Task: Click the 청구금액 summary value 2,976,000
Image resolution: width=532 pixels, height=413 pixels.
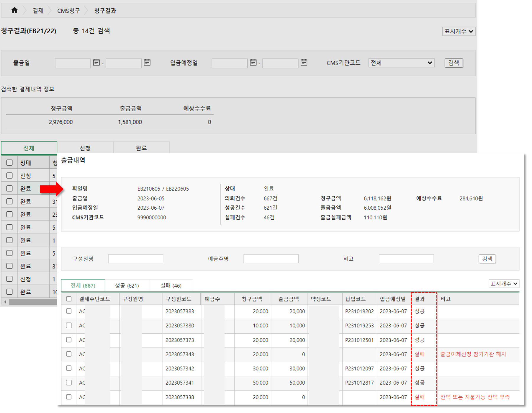Action: (60, 122)
